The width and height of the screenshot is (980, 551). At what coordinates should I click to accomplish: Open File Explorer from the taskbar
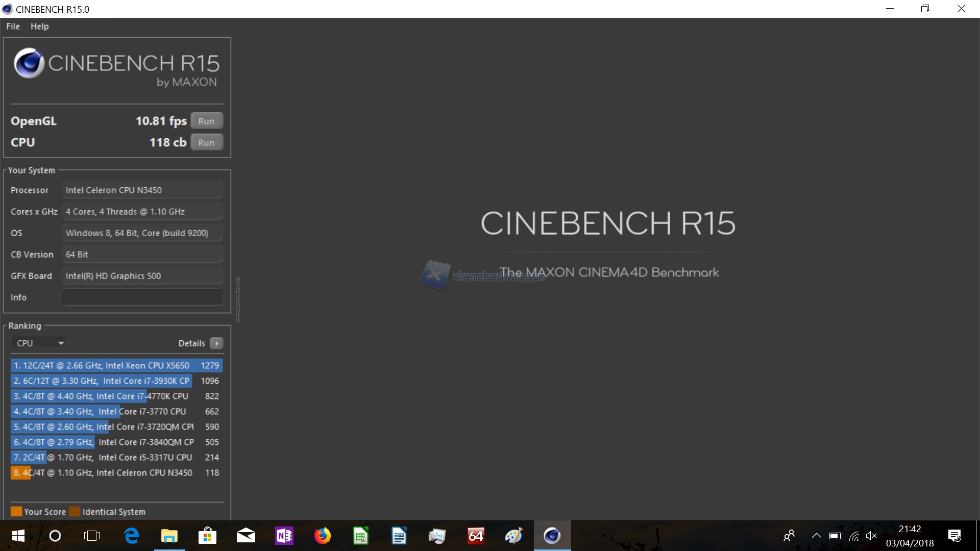[x=169, y=536]
